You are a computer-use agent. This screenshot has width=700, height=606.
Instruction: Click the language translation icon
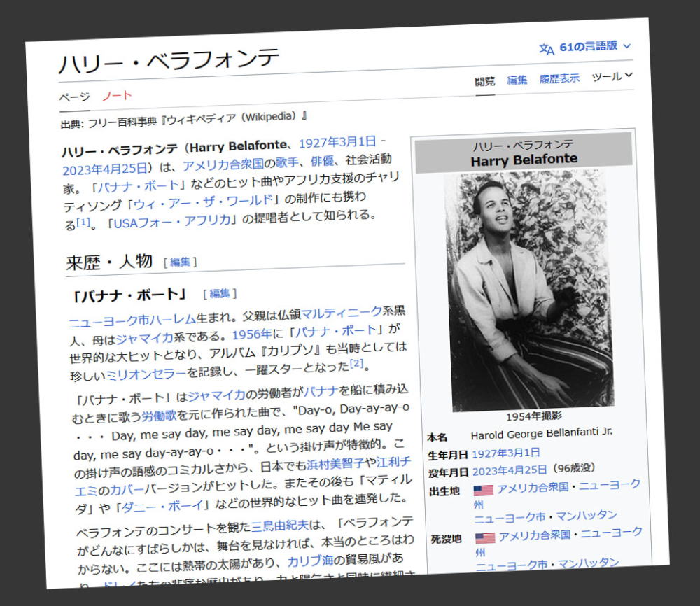[x=547, y=49]
